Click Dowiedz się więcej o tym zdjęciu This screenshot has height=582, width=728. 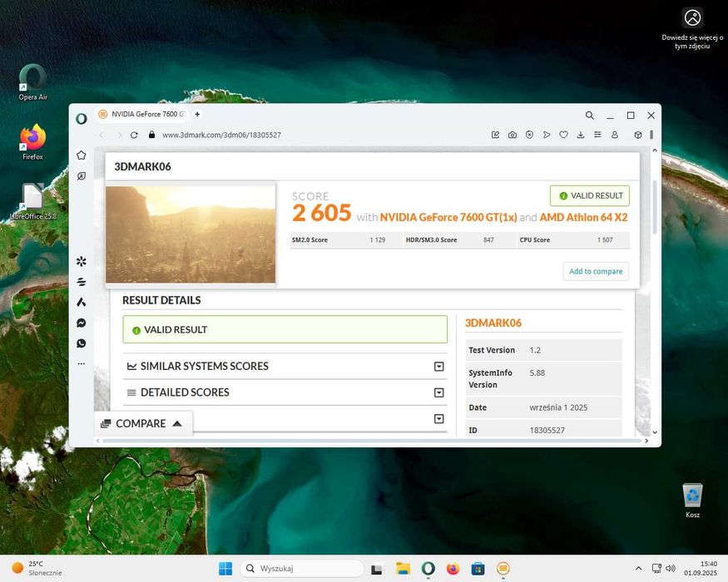point(692,29)
